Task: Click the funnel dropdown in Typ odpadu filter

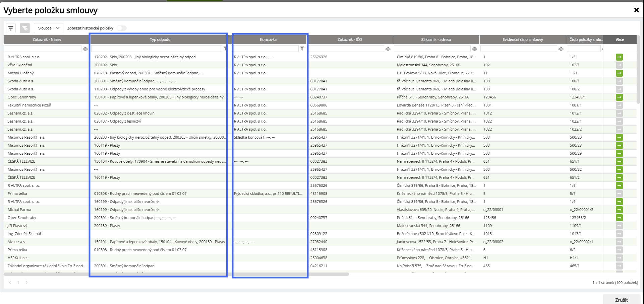Action: point(225,49)
